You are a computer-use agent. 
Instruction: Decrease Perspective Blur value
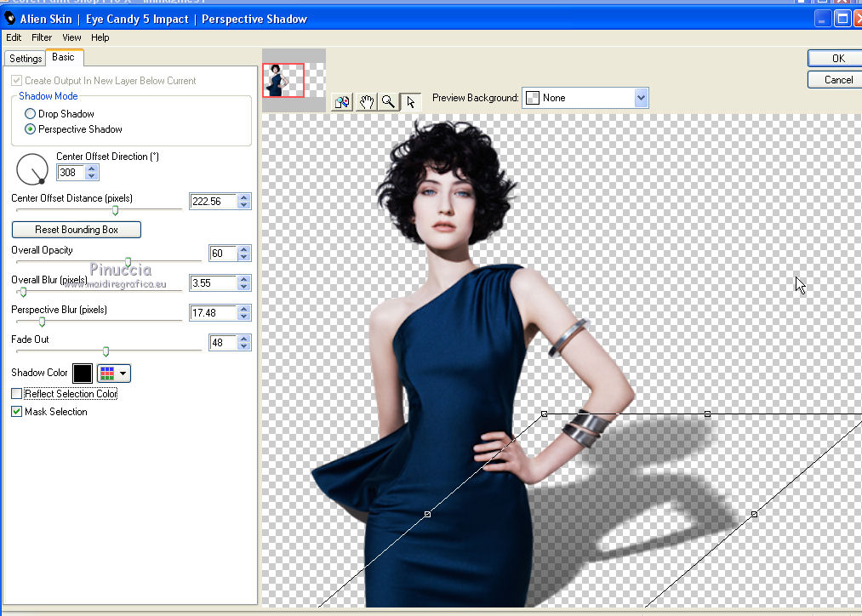tap(244, 316)
